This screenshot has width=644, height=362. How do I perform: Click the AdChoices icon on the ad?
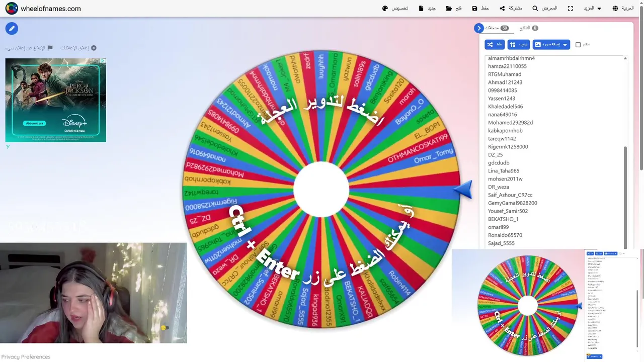click(x=103, y=61)
